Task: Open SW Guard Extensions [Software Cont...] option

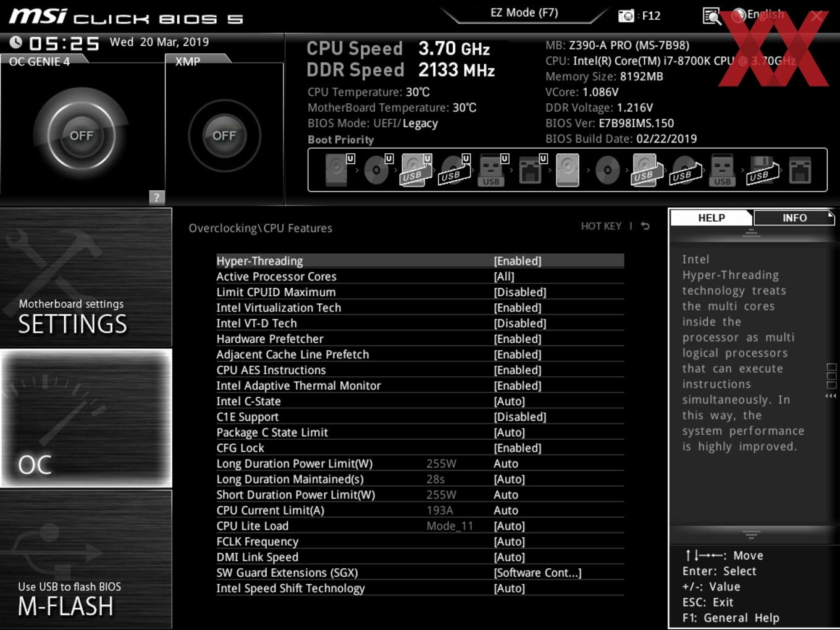Action: click(537, 573)
